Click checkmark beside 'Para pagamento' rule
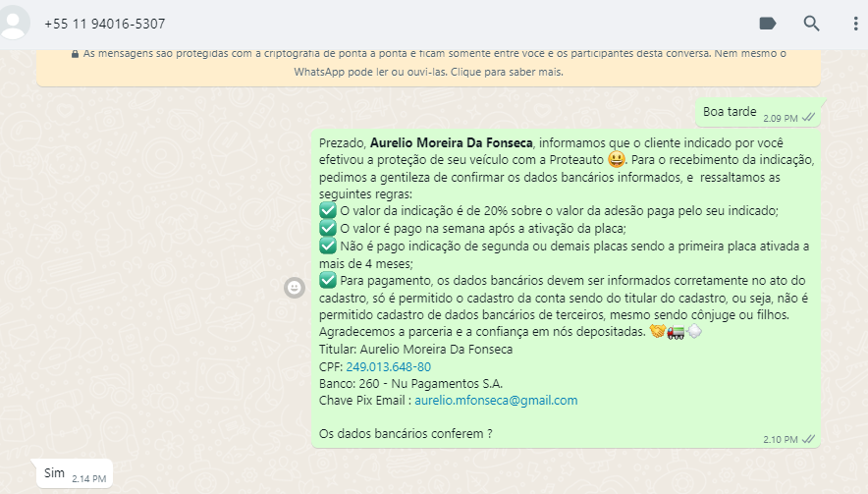The image size is (868, 494). point(328,280)
